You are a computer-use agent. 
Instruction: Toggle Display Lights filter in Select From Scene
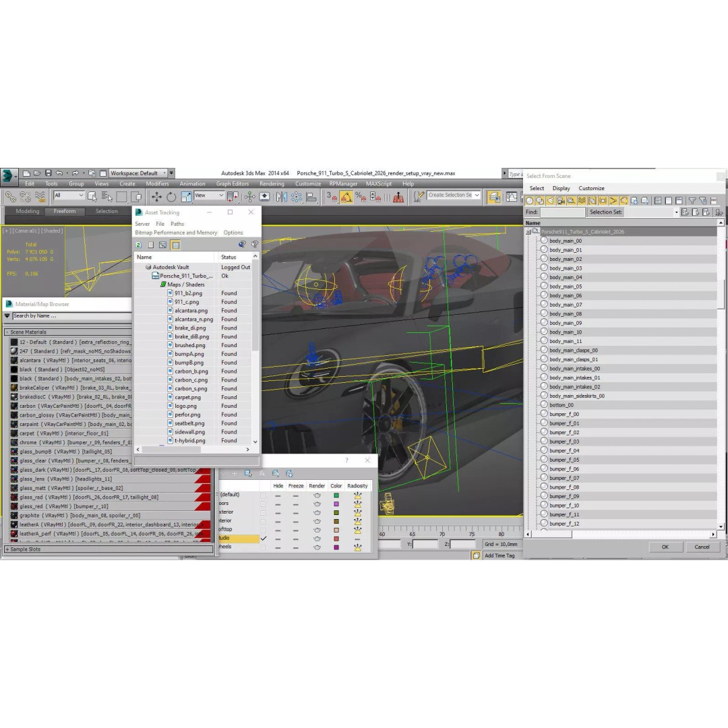[x=550, y=201]
